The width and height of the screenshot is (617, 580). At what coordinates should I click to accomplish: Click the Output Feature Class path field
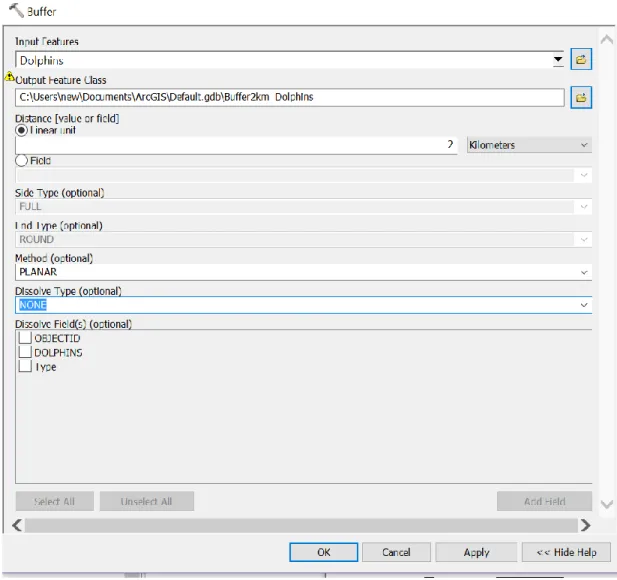pyautogui.click(x=290, y=97)
